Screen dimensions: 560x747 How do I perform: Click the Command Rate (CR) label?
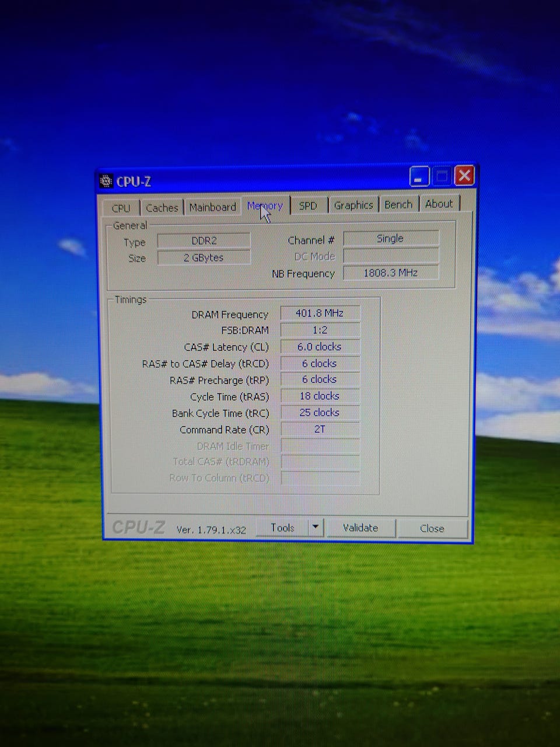click(x=225, y=430)
